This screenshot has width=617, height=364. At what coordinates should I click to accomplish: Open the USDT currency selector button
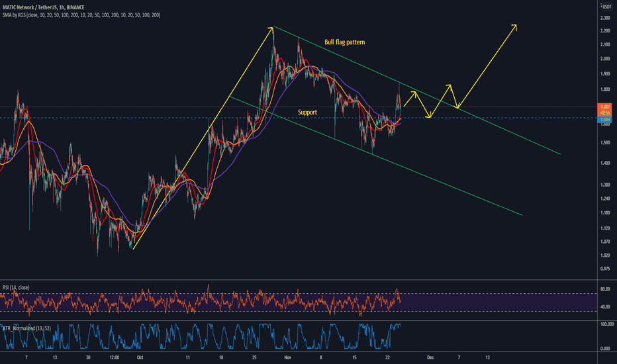tap(607, 7)
